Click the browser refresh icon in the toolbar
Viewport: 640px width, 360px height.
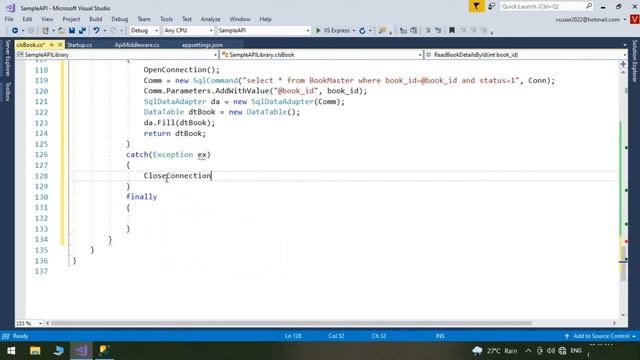tap(362, 31)
